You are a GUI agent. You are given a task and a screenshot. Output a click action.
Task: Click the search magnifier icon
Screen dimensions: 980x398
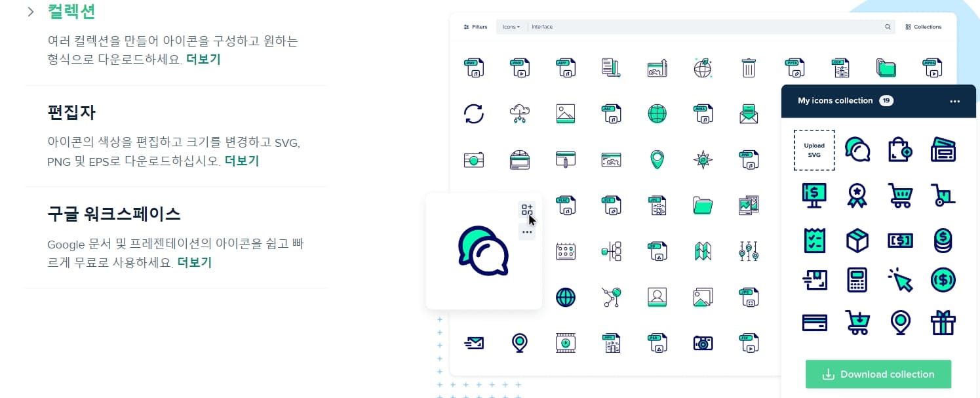(x=888, y=27)
